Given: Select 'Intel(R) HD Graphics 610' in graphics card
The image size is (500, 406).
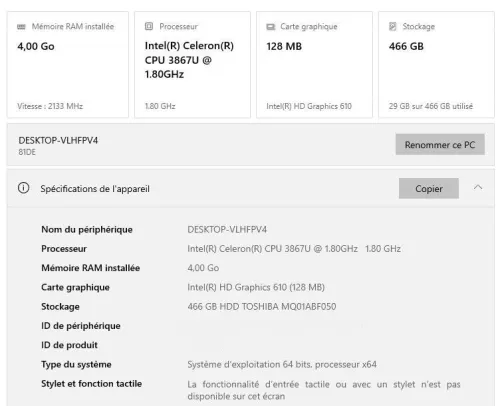Looking at the screenshot, I should [x=309, y=106].
